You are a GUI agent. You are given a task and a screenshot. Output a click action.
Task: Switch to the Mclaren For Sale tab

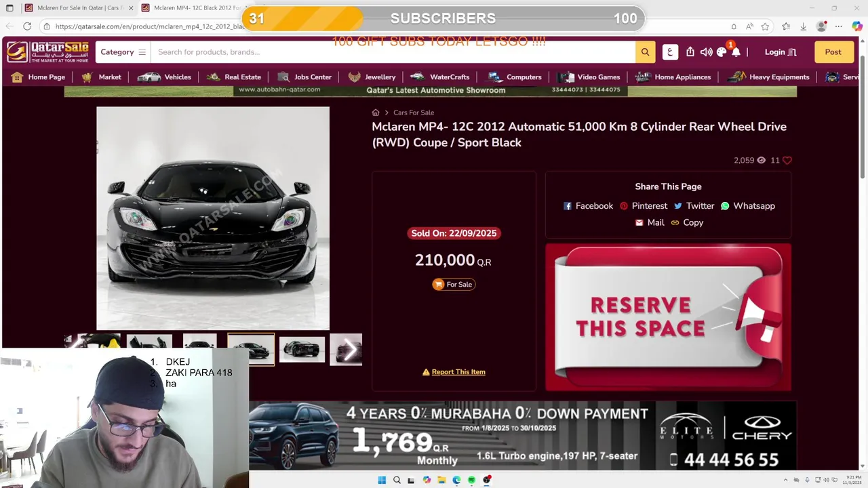79,8
